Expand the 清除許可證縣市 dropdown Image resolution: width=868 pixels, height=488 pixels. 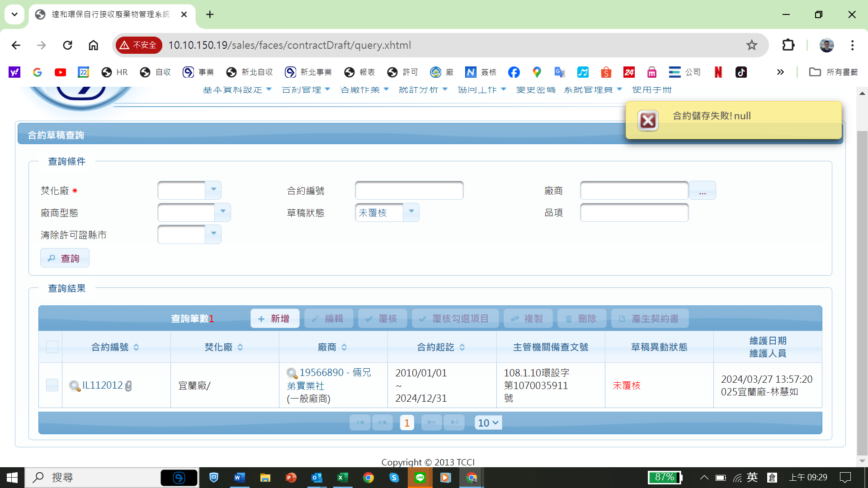coord(213,235)
